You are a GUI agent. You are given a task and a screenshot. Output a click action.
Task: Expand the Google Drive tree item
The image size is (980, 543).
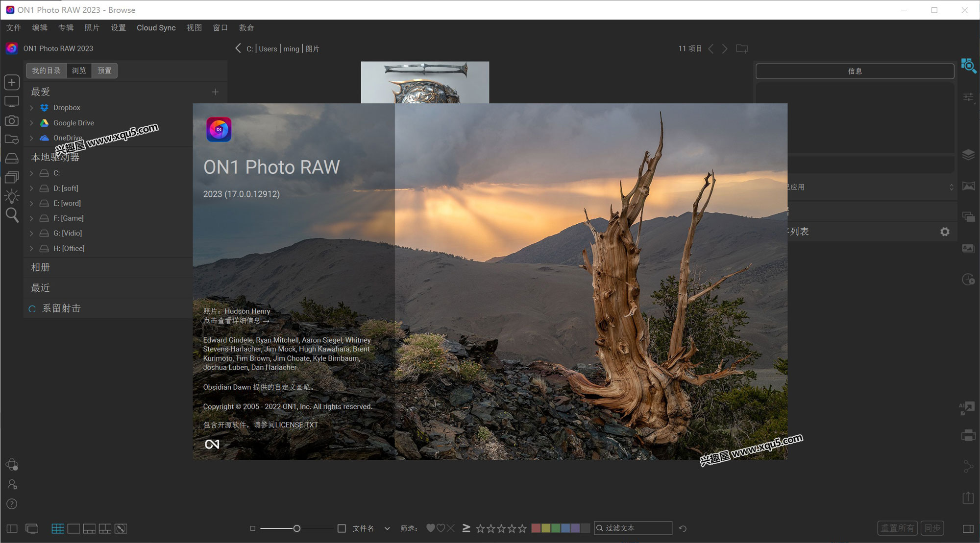(32, 123)
